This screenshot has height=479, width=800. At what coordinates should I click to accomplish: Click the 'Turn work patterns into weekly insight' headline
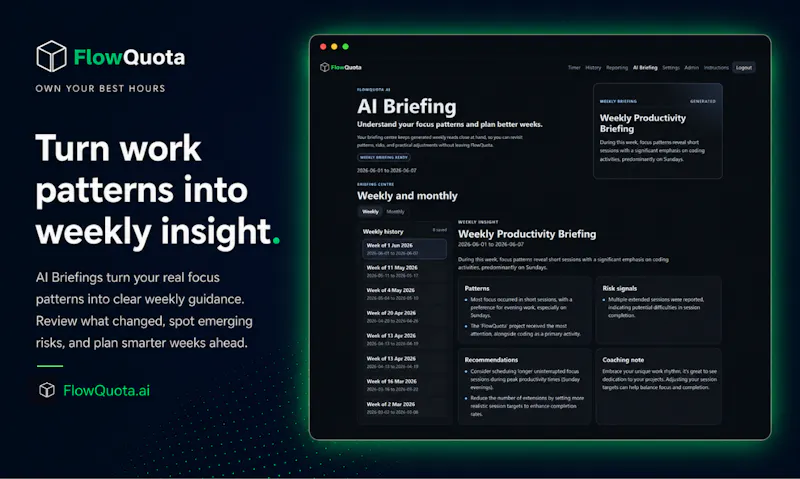click(x=158, y=190)
